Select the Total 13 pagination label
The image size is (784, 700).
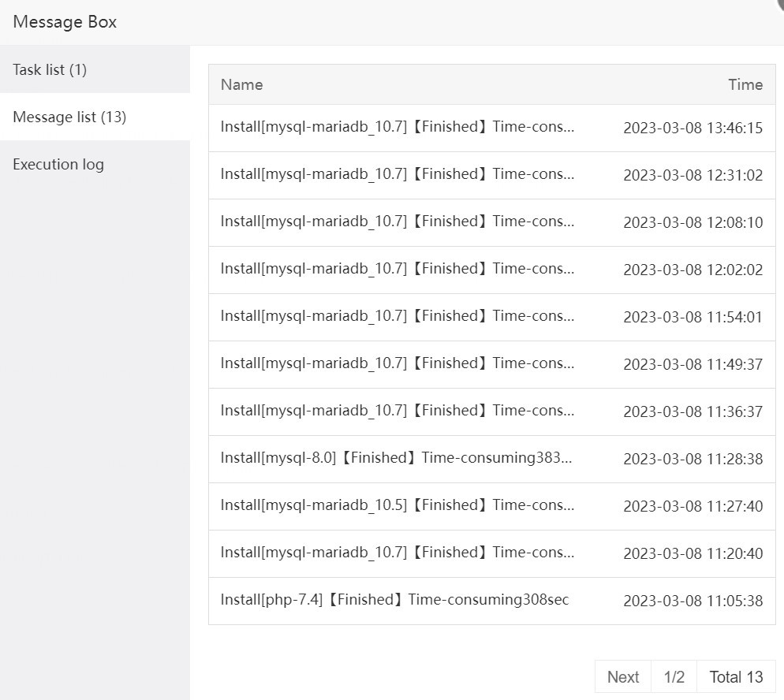736,676
